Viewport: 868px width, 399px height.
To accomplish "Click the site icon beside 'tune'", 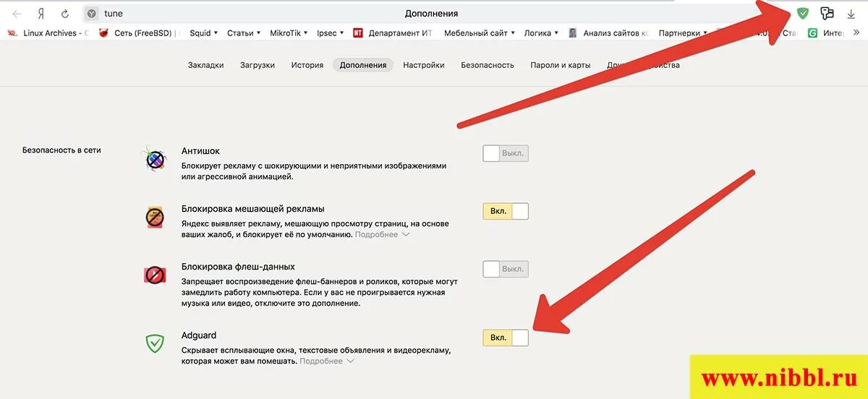I will (91, 14).
